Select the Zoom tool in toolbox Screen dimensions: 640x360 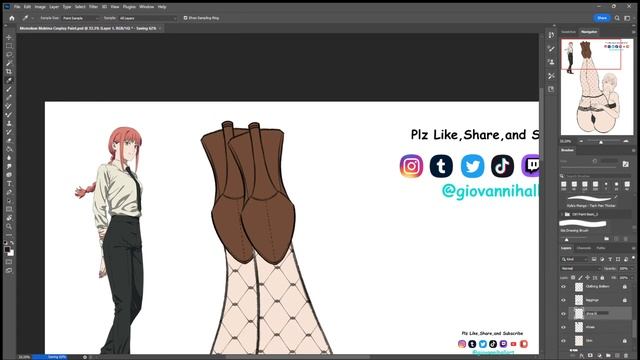[9, 226]
